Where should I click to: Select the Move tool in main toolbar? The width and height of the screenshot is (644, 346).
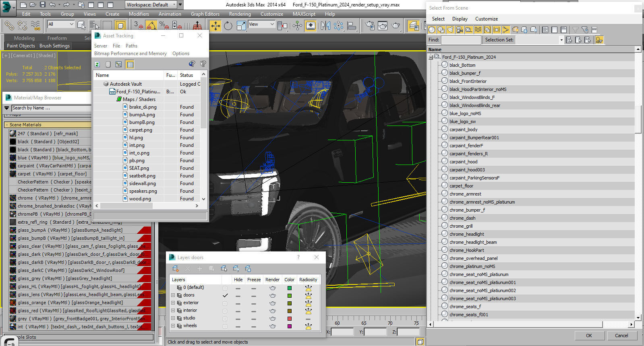pos(216,26)
